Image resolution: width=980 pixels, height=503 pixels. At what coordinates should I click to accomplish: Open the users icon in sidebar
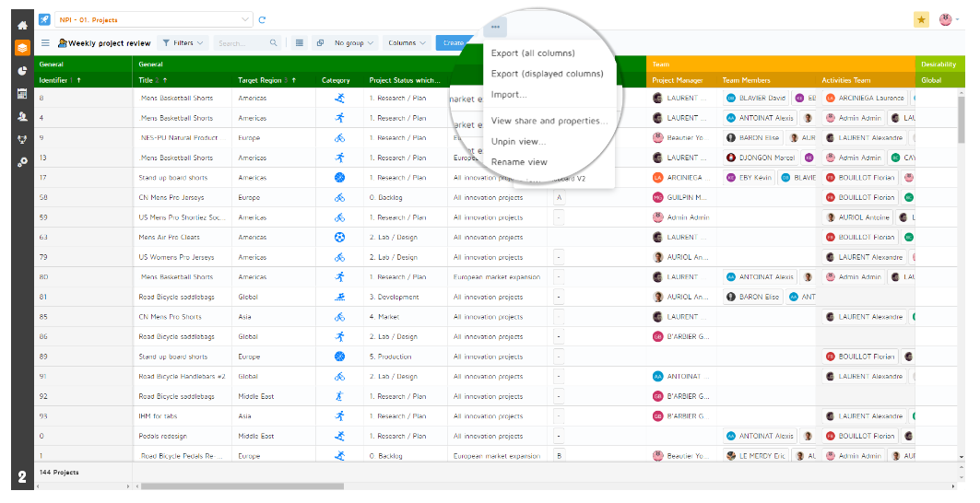pos(22,117)
